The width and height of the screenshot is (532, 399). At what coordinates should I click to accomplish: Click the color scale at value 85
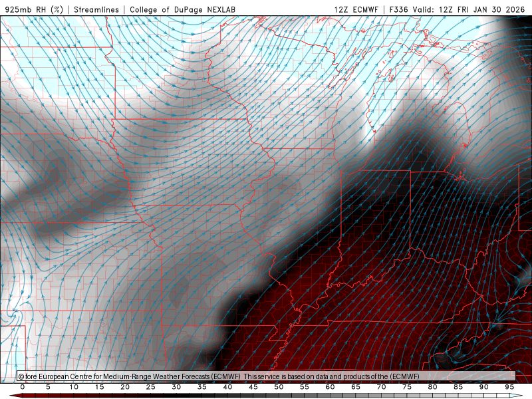[458, 387]
